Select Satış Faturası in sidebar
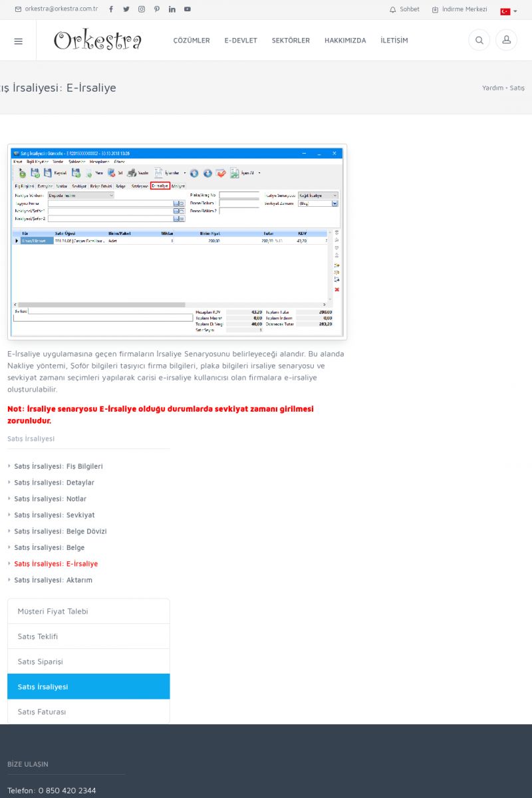532x798 pixels. (x=88, y=712)
